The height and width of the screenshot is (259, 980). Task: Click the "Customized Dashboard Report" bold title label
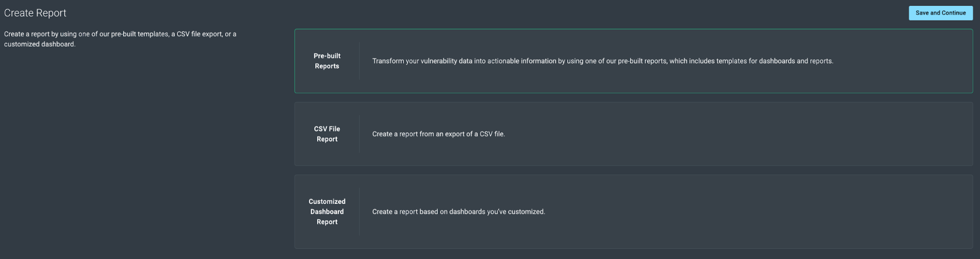[x=327, y=212]
